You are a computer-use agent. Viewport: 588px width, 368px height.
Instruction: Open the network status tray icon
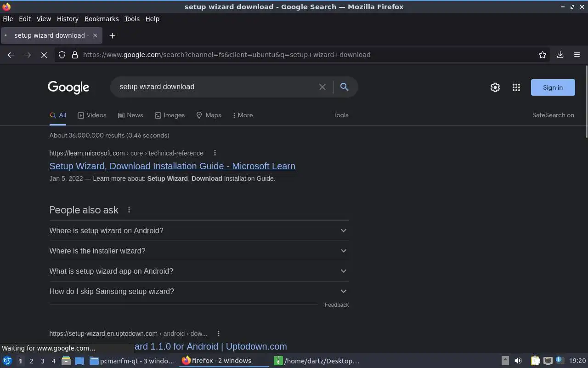click(548, 361)
